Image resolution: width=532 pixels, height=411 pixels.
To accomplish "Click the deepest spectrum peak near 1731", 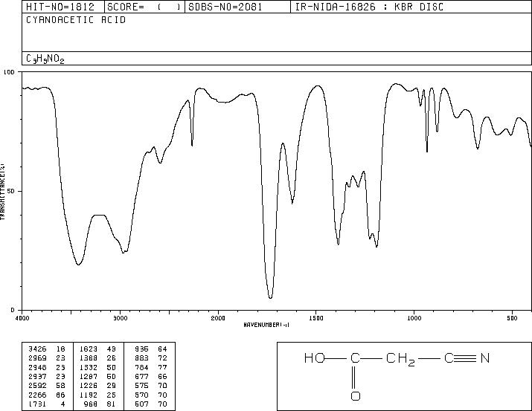I will (270, 297).
